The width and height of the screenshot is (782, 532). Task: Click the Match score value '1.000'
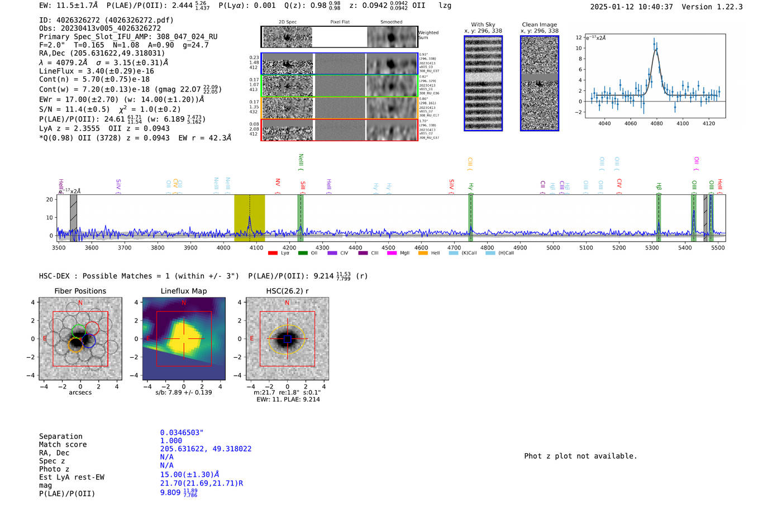(x=171, y=440)
